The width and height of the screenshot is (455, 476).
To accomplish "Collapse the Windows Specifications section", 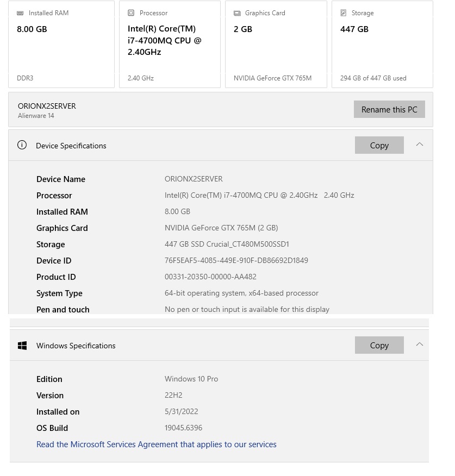I will (x=419, y=345).
